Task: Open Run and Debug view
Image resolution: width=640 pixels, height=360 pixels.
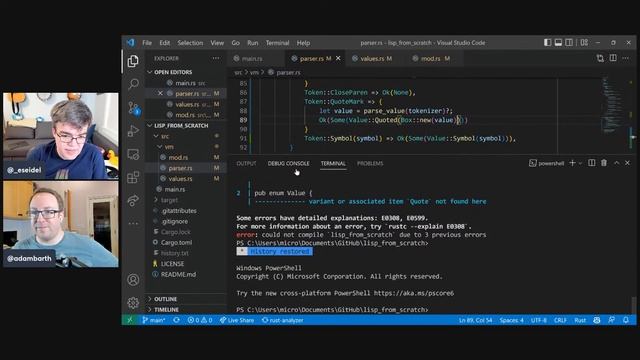Action: point(133,131)
